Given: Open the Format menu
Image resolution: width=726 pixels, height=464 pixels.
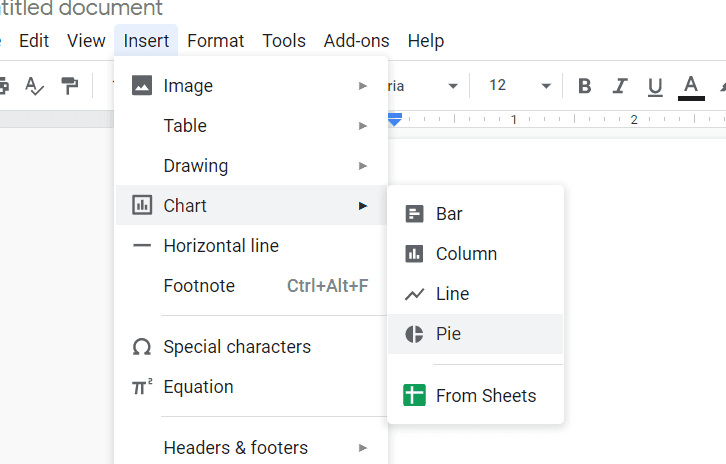Looking at the screenshot, I should [x=215, y=41].
